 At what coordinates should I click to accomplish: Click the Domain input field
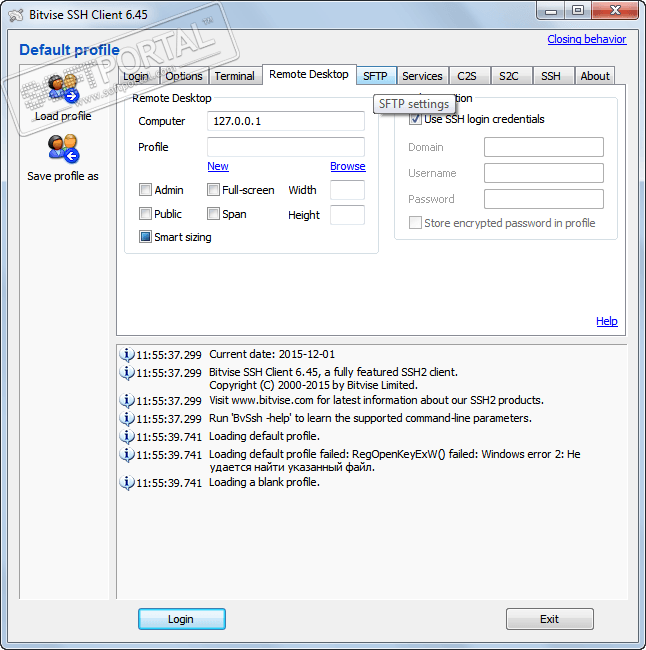click(544, 147)
